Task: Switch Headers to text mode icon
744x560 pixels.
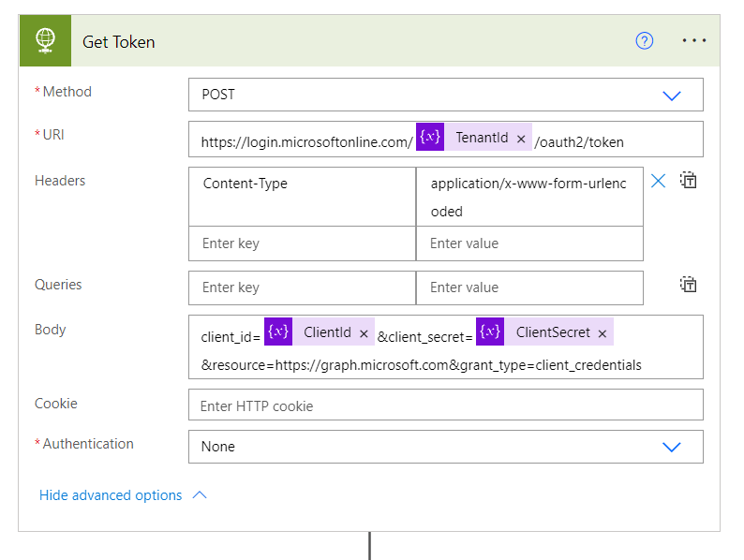Action: (x=689, y=181)
